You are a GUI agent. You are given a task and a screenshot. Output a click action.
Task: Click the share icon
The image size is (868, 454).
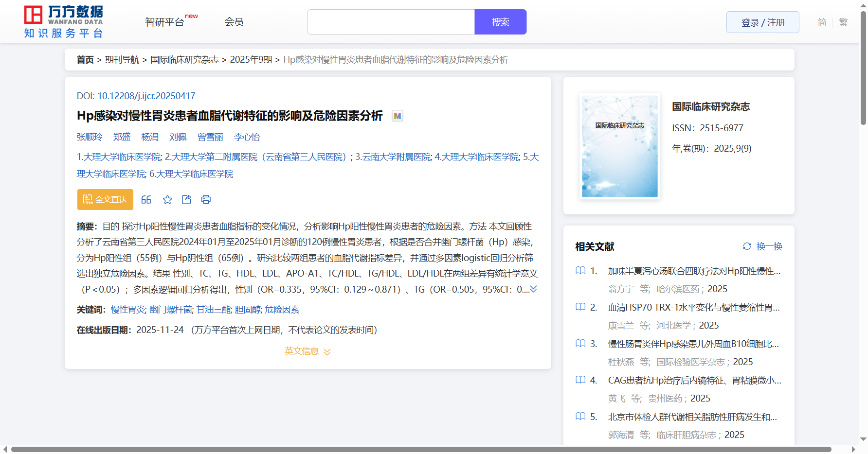(186, 200)
